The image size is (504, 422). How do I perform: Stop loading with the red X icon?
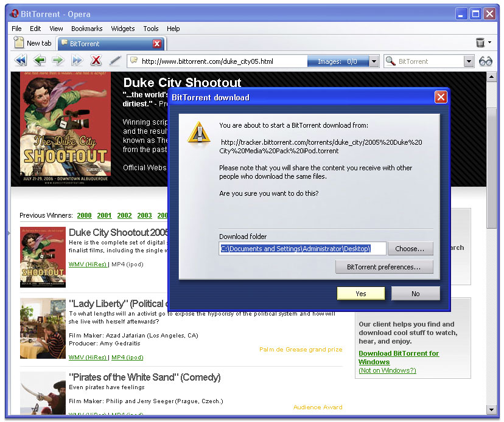point(96,60)
